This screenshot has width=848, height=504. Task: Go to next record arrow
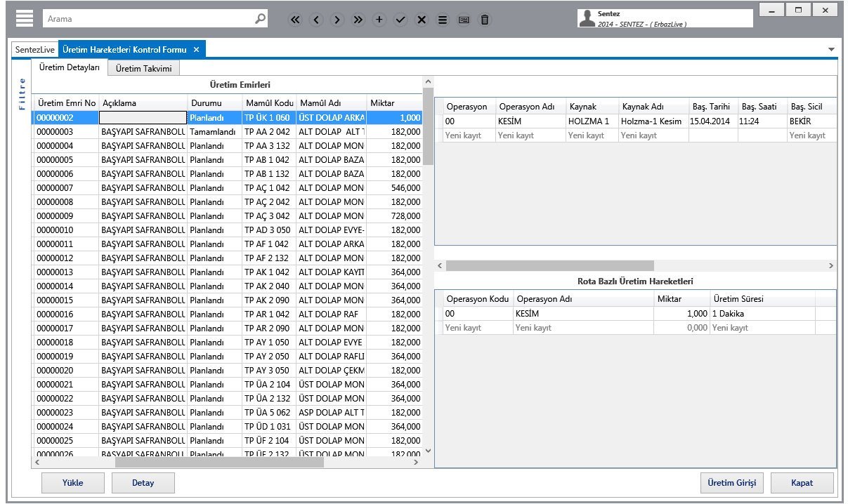337,20
